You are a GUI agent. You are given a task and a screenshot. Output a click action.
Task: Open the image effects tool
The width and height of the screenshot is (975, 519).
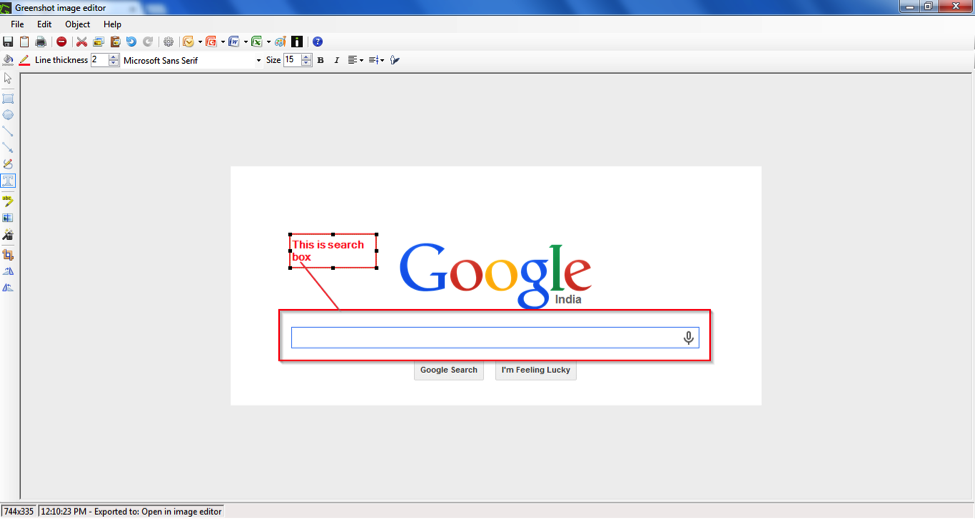click(8, 234)
